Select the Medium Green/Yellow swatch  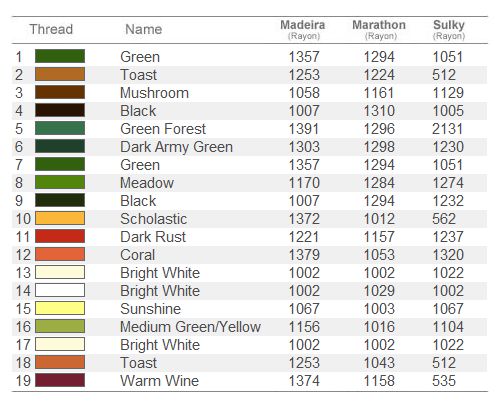[60, 326]
